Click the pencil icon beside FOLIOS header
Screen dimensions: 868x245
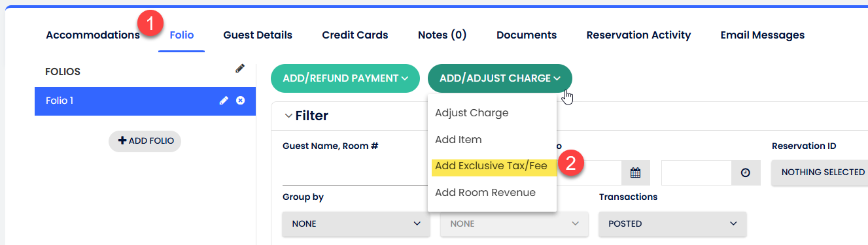pyautogui.click(x=240, y=68)
